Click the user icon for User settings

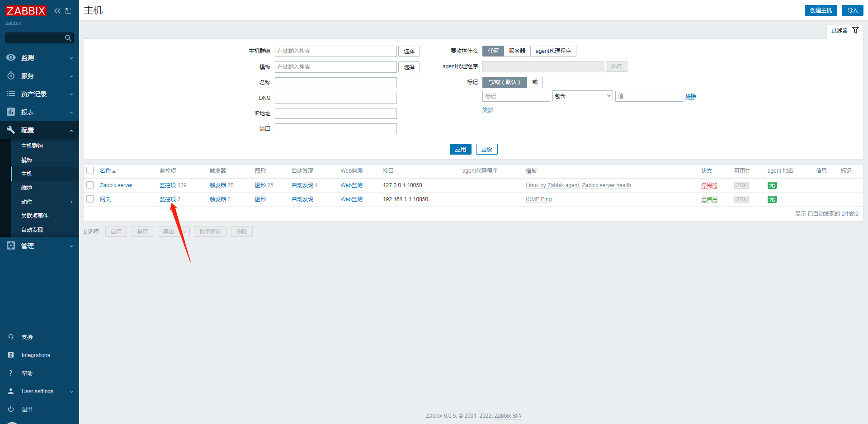(11, 391)
